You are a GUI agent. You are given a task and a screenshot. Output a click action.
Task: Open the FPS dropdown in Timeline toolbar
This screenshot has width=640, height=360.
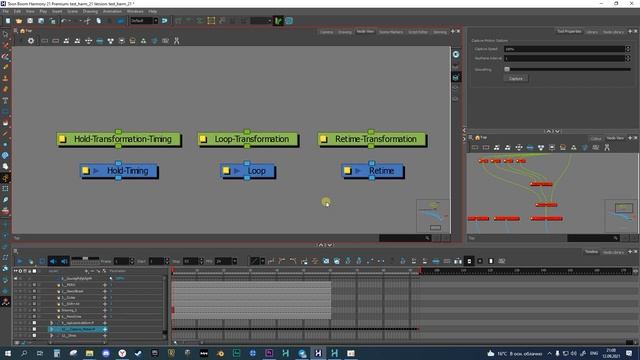click(235, 261)
